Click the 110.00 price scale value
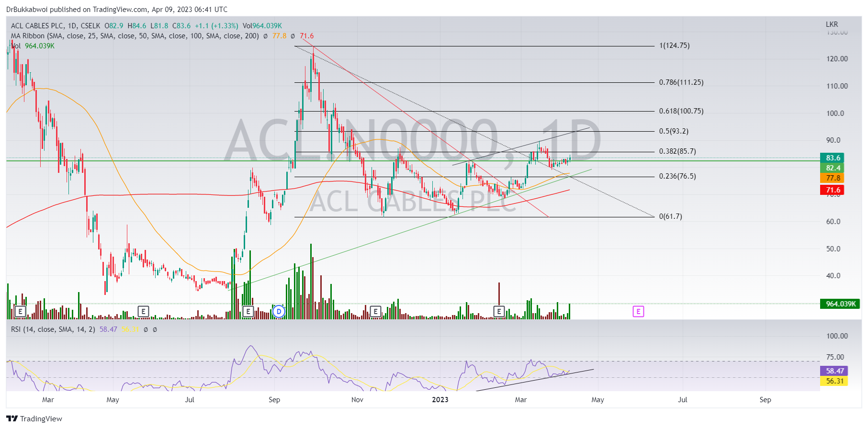This screenshot has width=868, height=429. (837, 86)
